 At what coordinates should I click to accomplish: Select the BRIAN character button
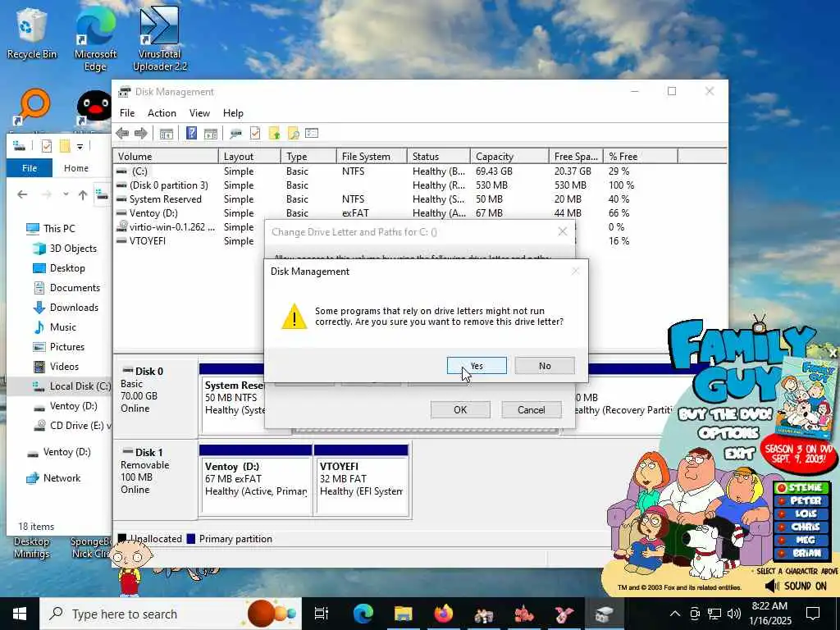click(802, 554)
